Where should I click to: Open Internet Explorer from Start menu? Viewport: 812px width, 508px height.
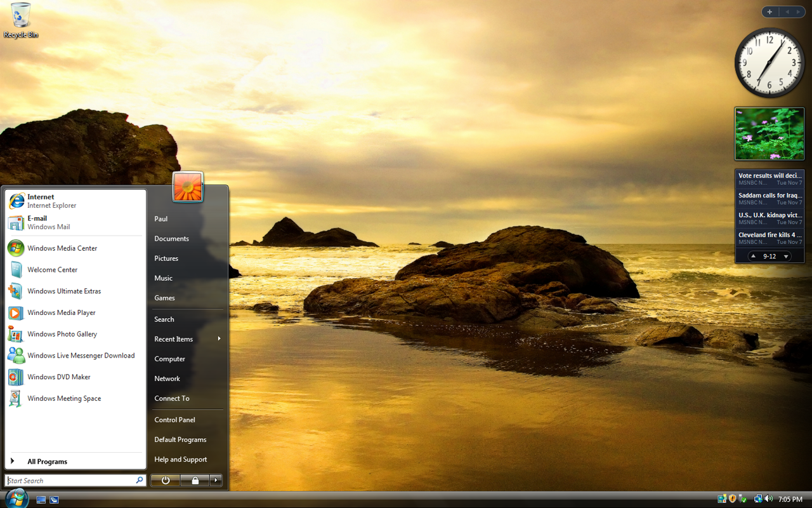point(75,201)
